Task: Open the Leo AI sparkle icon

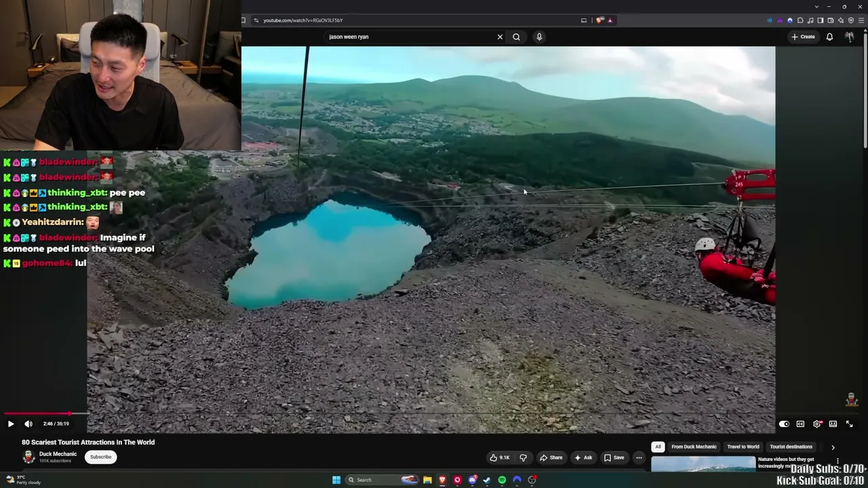Action: click(x=841, y=20)
